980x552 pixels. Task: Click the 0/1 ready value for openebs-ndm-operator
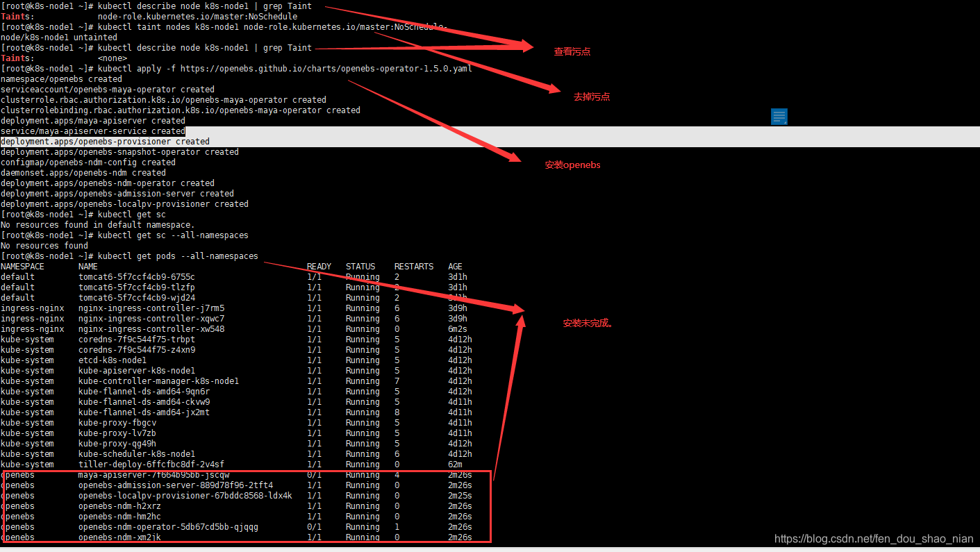point(314,527)
